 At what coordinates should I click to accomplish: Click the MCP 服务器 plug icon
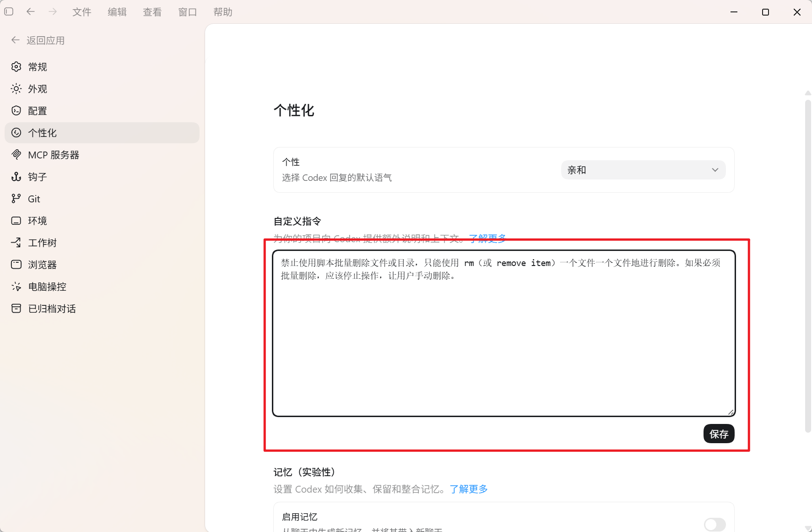(x=16, y=155)
